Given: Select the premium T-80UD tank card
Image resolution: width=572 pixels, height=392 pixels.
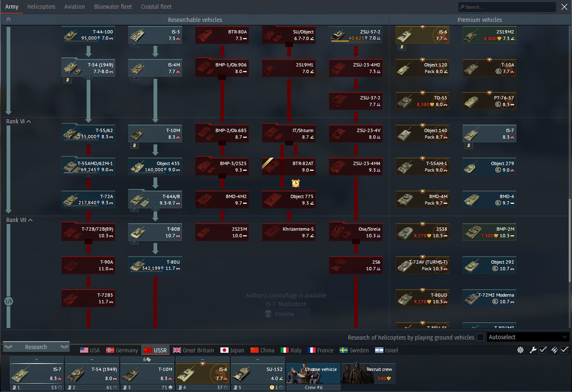Looking at the screenshot, I should [422, 298].
